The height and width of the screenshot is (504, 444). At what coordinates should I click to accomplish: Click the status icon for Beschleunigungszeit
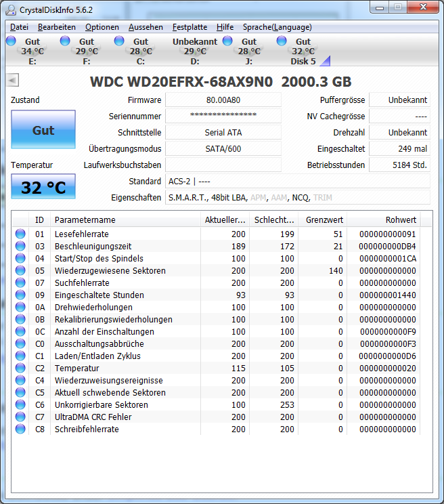tap(20, 246)
